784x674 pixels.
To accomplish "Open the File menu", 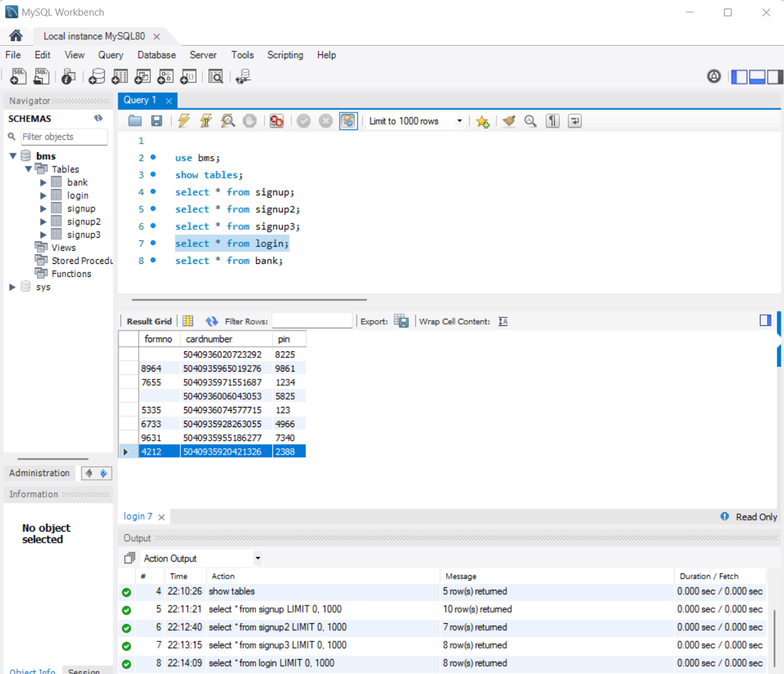I will [13, 55].
